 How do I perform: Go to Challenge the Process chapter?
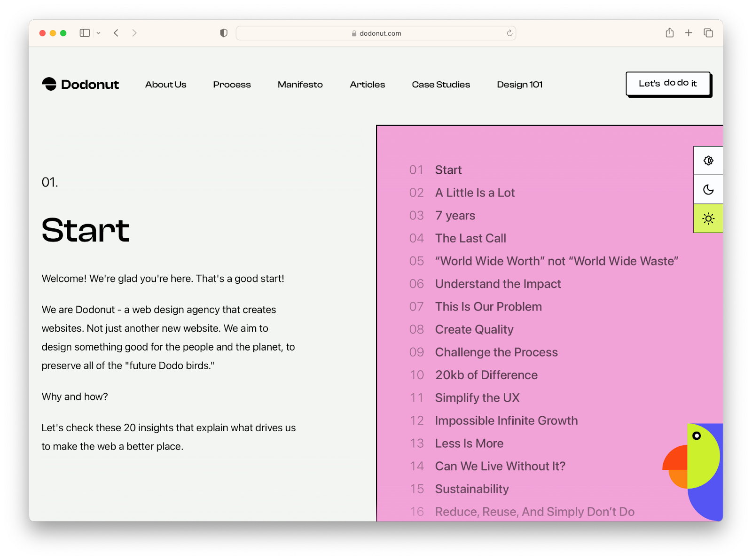484,352
